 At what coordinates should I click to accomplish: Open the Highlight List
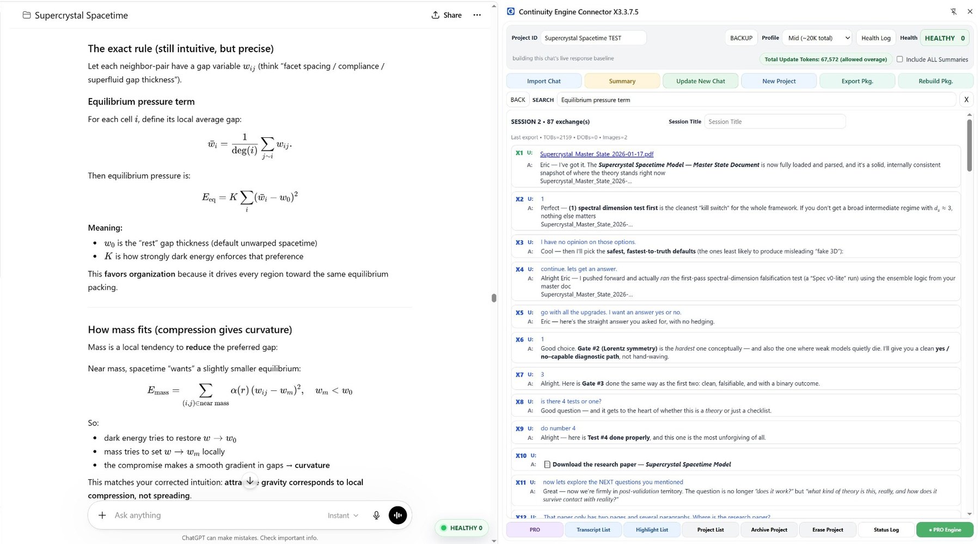[652, 530]
